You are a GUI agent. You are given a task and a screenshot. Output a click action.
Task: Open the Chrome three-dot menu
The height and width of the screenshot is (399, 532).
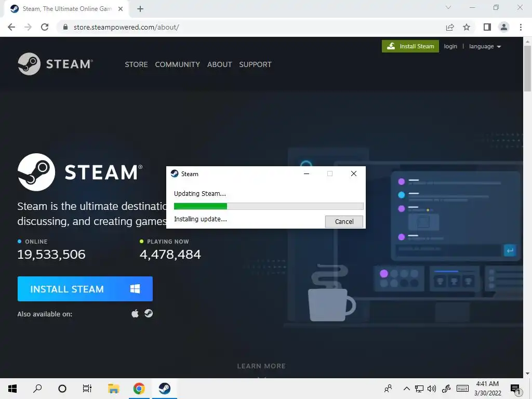[x=521, y=27]
